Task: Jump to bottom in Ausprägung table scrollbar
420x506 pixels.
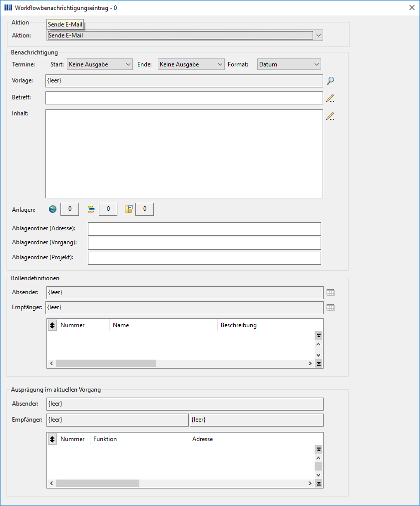Action: point(319,484)
